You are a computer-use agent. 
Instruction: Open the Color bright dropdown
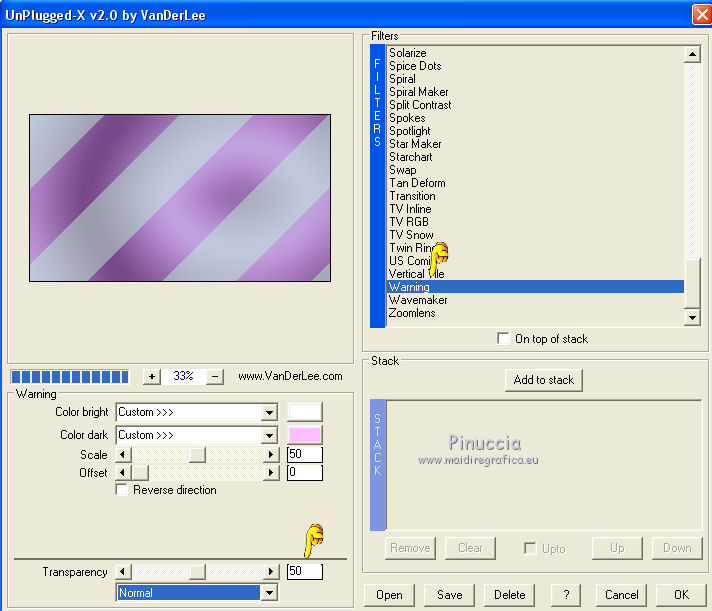[x=270, y=413]
